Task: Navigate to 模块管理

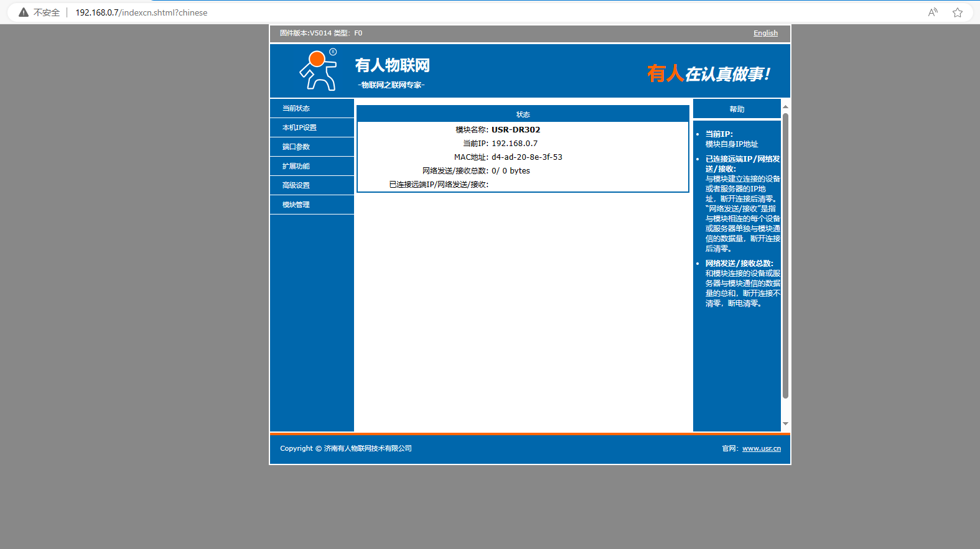Action: (312, 205)
